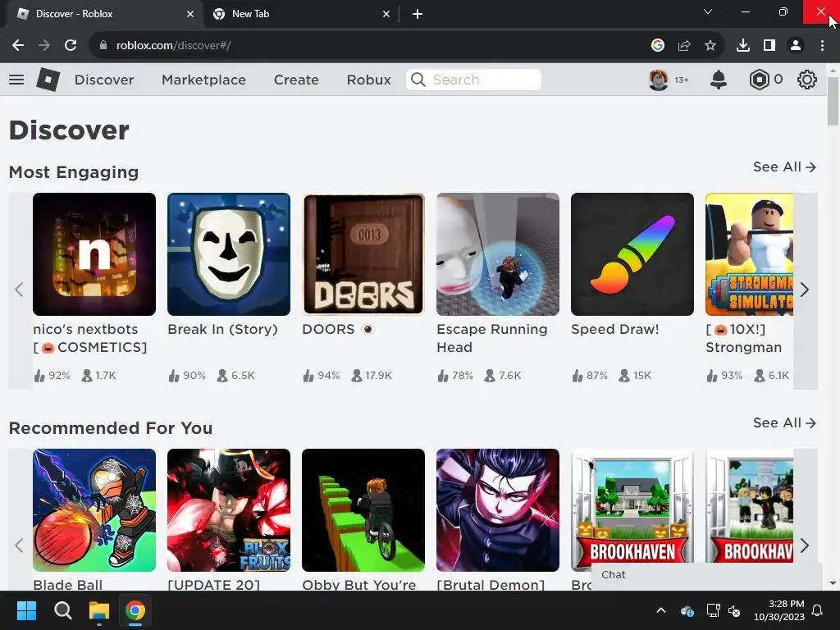840x630 pixels.
Task: Open the user avatar profile
Action: point(659,80)
